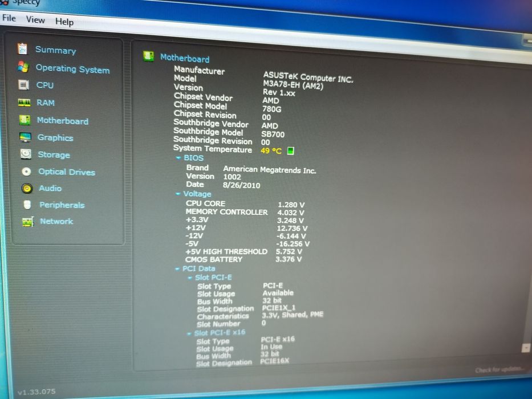Collapse the PCI Data section
The height and width of the screenshot is (399, 532).
177,268
